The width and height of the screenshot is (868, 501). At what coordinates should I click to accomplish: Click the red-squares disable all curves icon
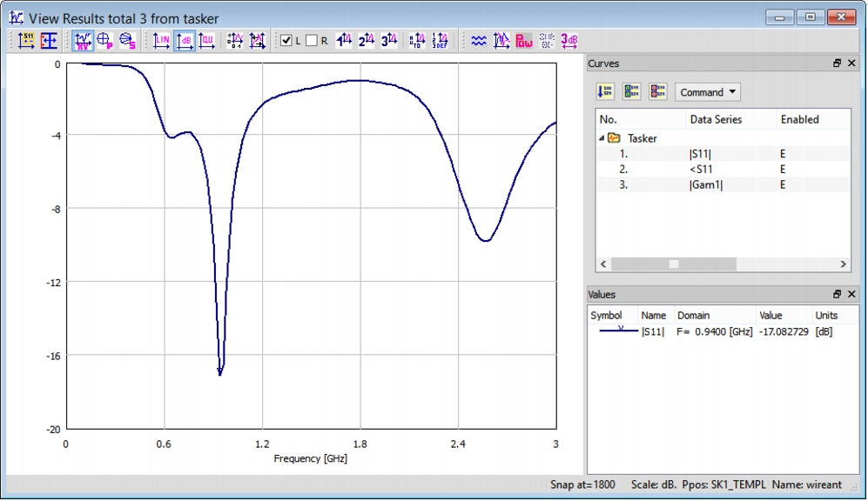[x=658, y=92]
